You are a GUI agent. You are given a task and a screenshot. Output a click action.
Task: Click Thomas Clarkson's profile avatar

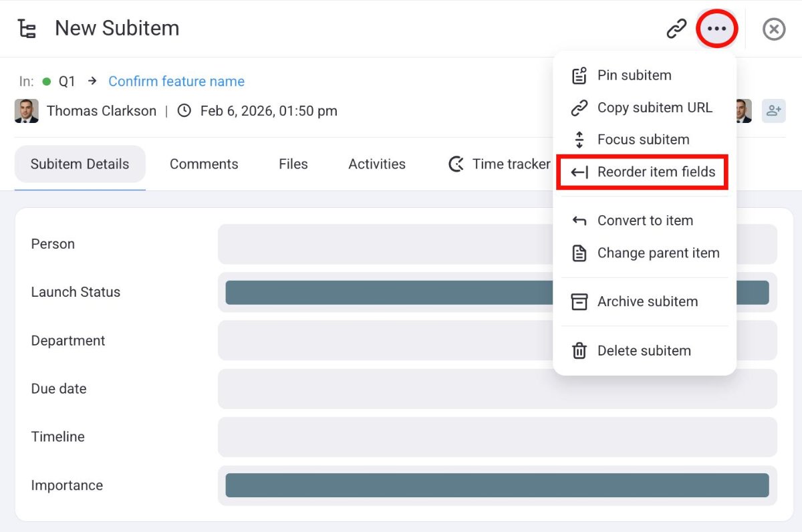pos(26,111)
